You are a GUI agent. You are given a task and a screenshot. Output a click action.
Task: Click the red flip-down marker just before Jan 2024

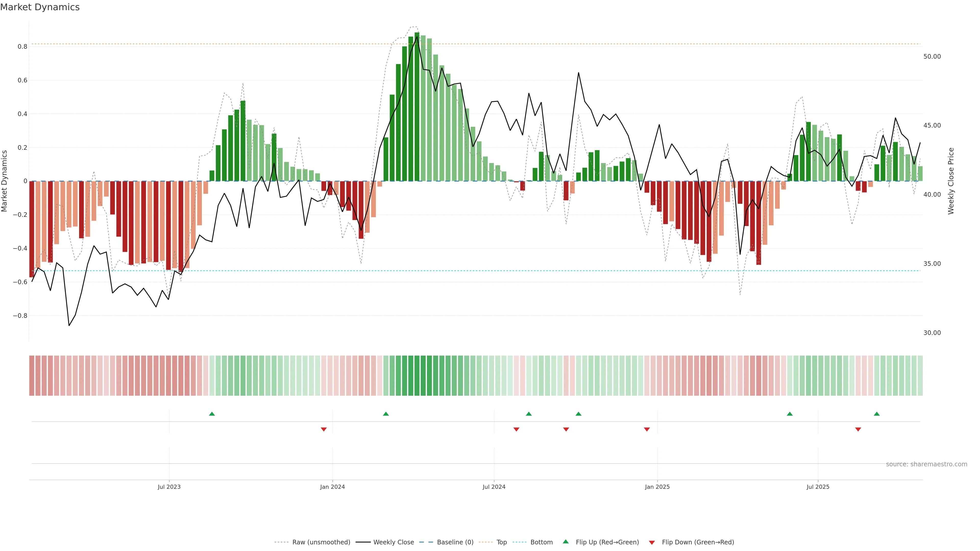coord(324,429)
